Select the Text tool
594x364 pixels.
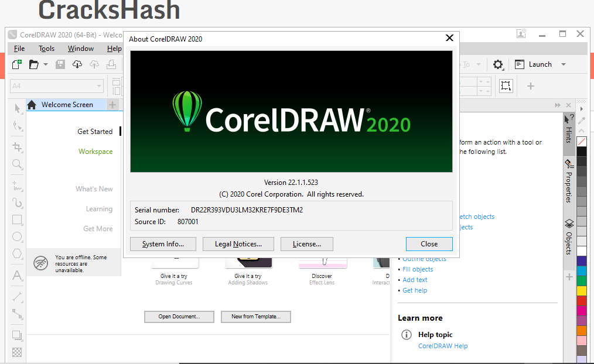17,276
